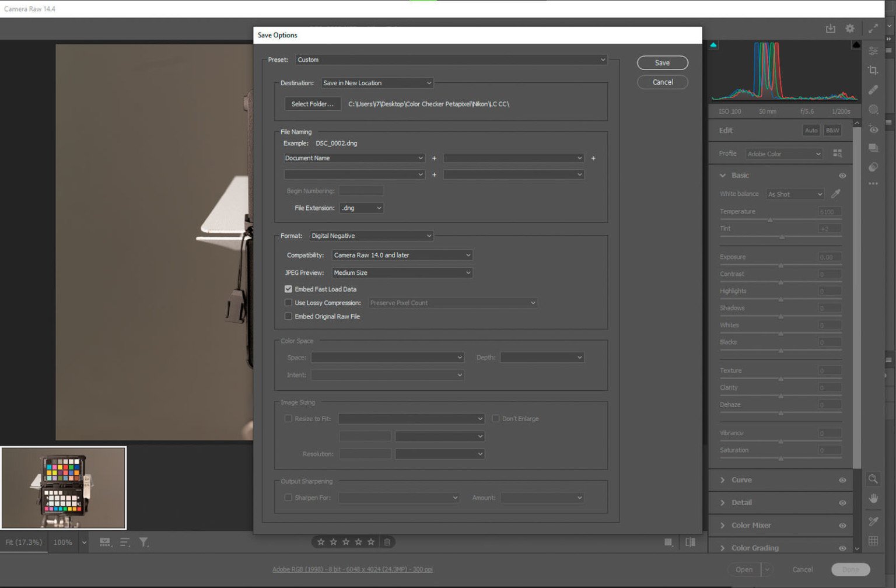Open the Presets panel
Screen dimensions: 896x588
click(873, 148)
